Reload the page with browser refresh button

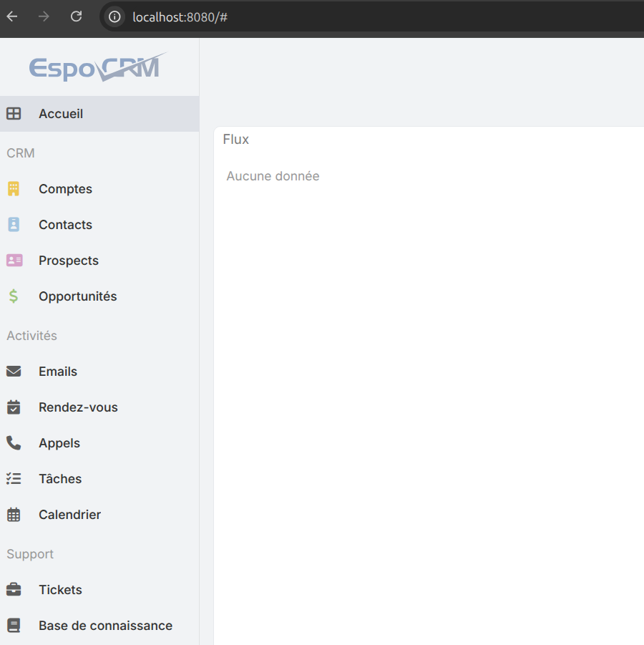click(x=77, y=16)
